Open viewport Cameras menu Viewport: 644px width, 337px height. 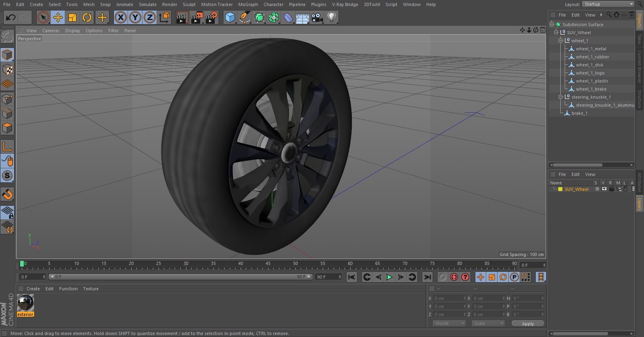click(51, 31)
